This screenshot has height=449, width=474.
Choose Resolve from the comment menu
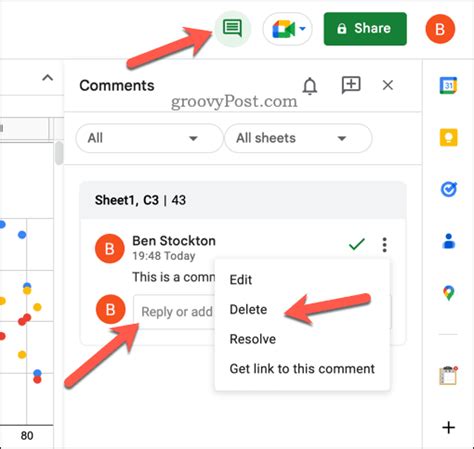click(x=253, y=339)
